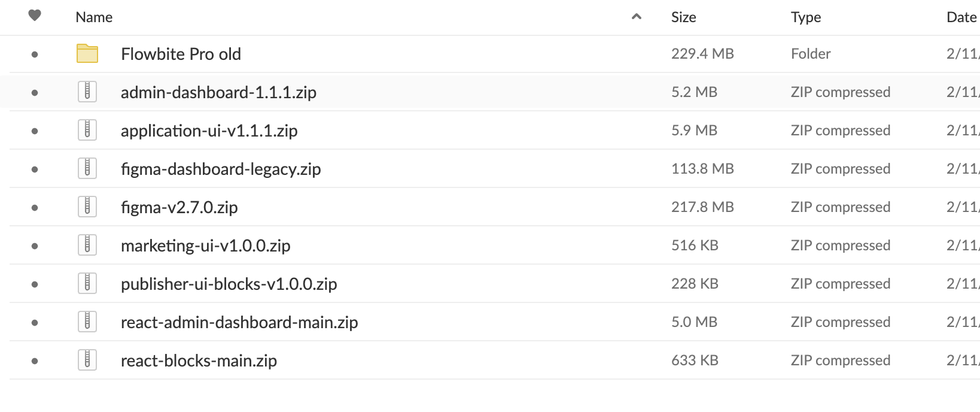Click the Date column header
Screen dimensions: 980x412
(961, 17)
